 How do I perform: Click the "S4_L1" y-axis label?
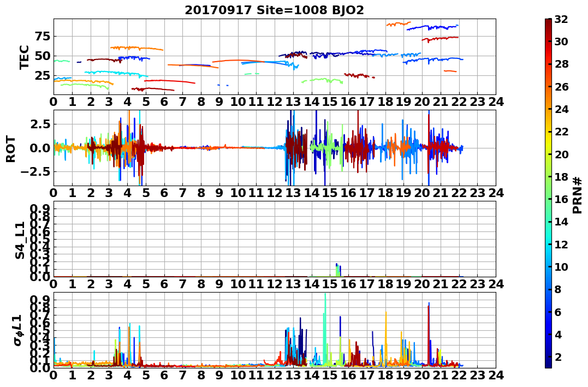(20, 240)
